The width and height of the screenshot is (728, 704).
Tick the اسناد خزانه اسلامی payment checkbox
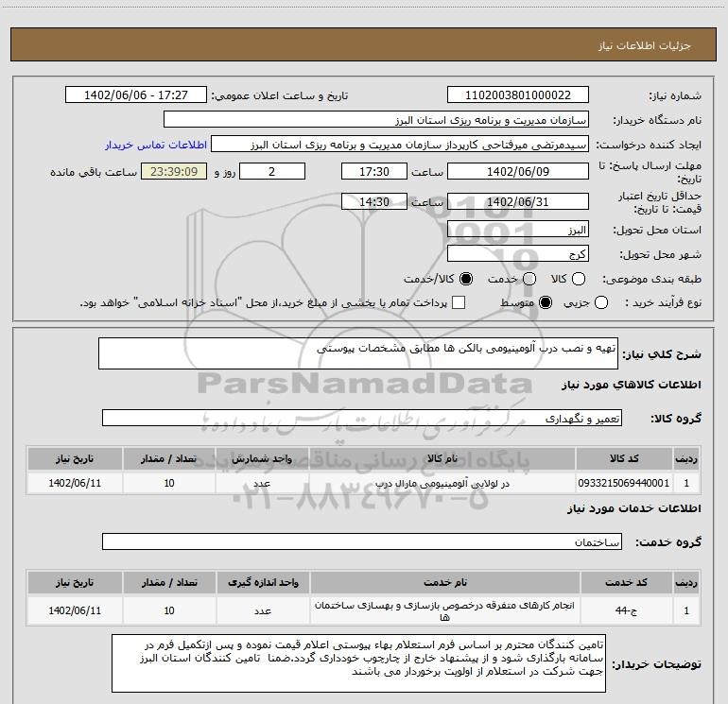click(x=459, y=303)
